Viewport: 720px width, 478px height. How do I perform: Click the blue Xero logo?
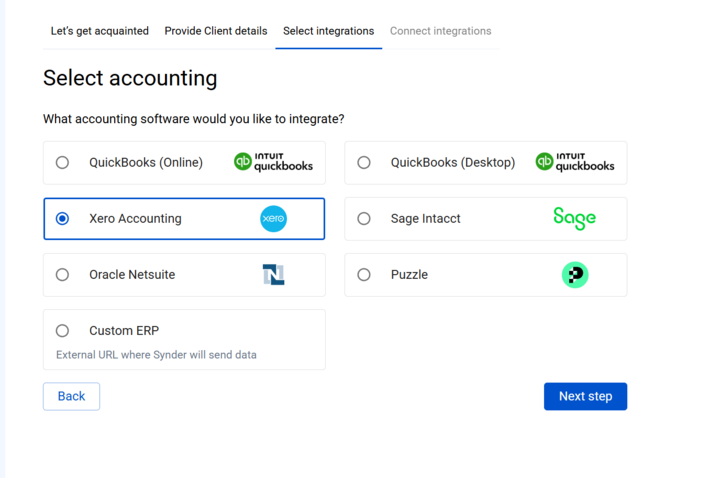tap(273, 218)
